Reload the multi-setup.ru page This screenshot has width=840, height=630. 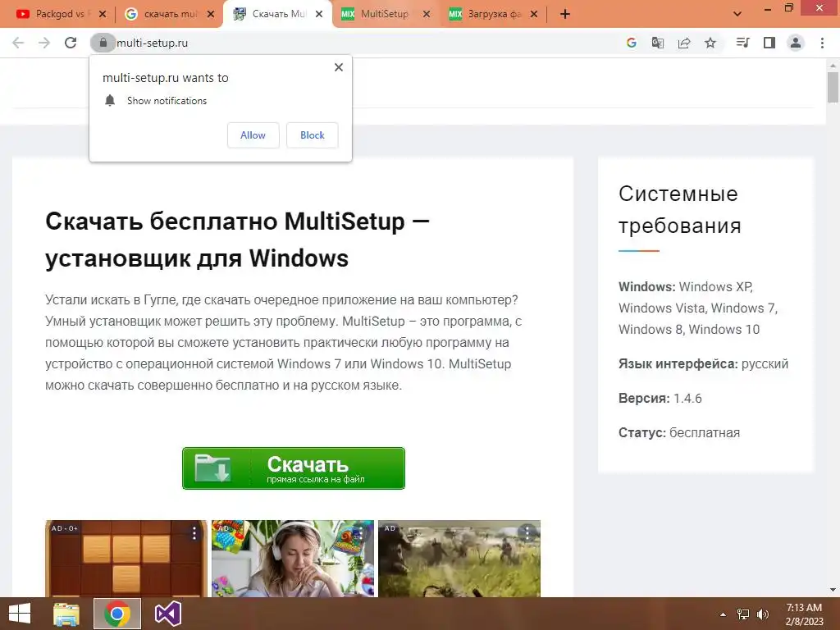pyautogui.click(x=71, y=43)
